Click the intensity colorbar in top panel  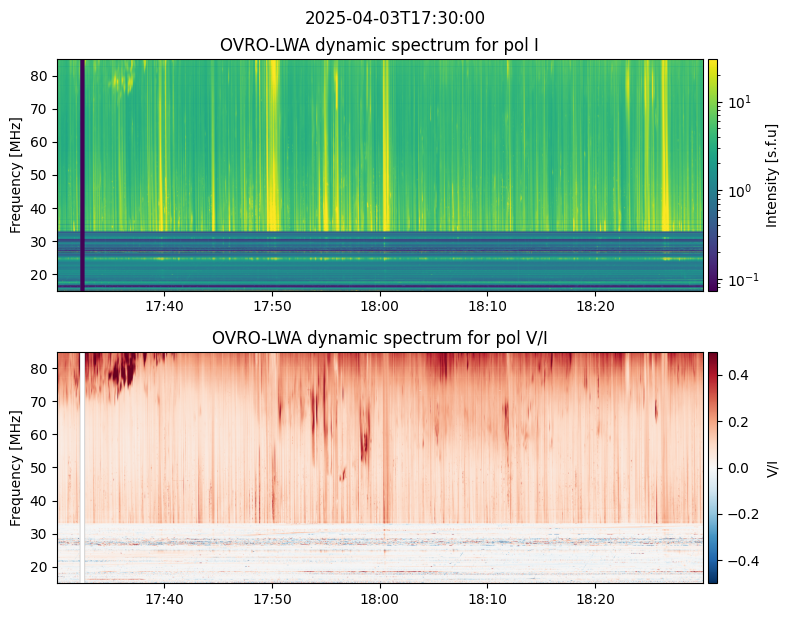point(713,175)
